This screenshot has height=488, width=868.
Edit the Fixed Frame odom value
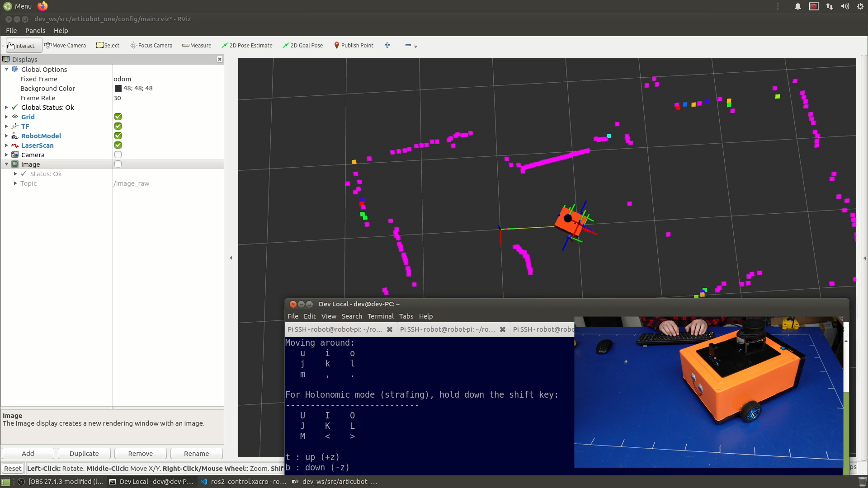168,79
